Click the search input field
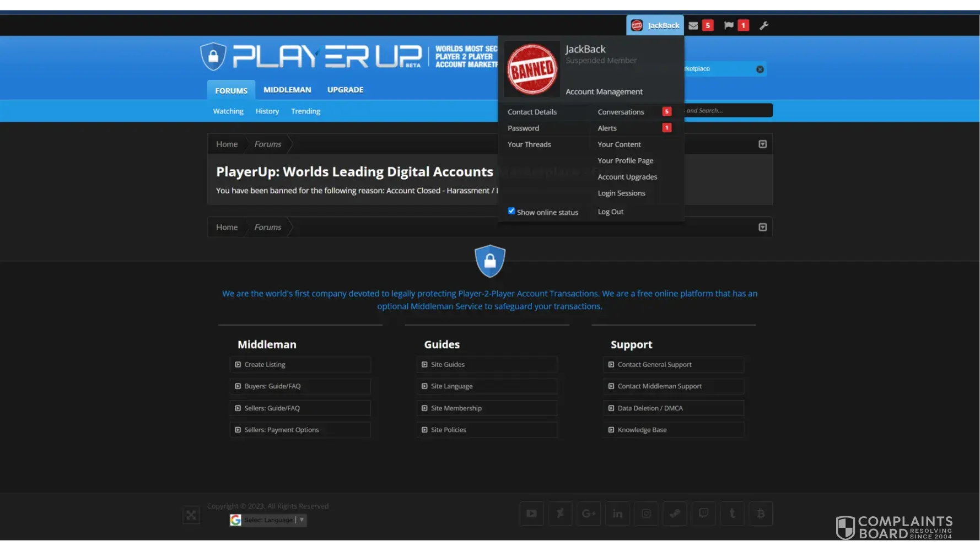The image size is (980, 551). pyautogui.click(x=728, y=111)
